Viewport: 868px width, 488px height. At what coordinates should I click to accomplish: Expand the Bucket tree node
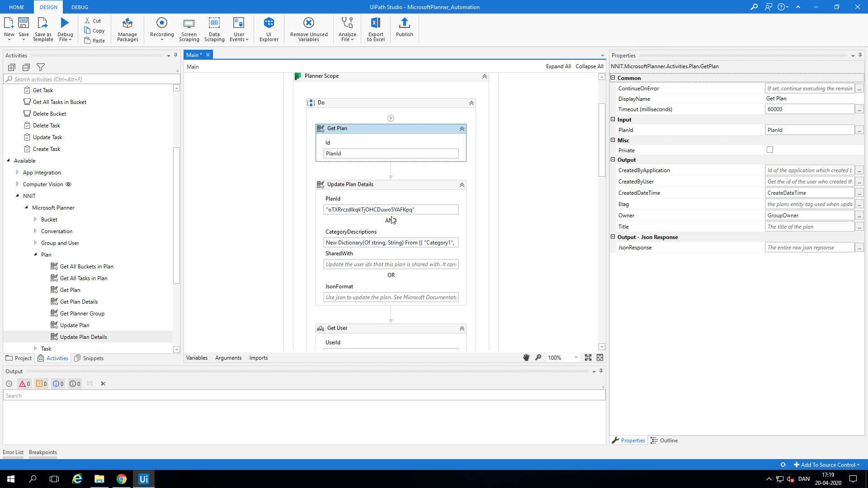point(35,219)
